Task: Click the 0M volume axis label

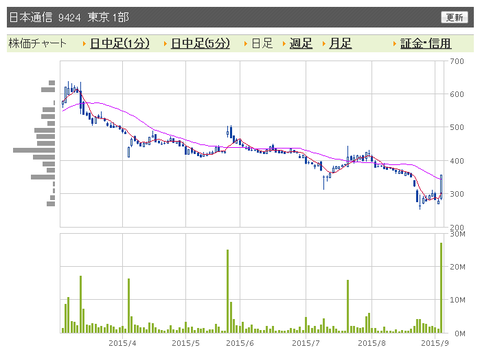Action: [460, 333]
